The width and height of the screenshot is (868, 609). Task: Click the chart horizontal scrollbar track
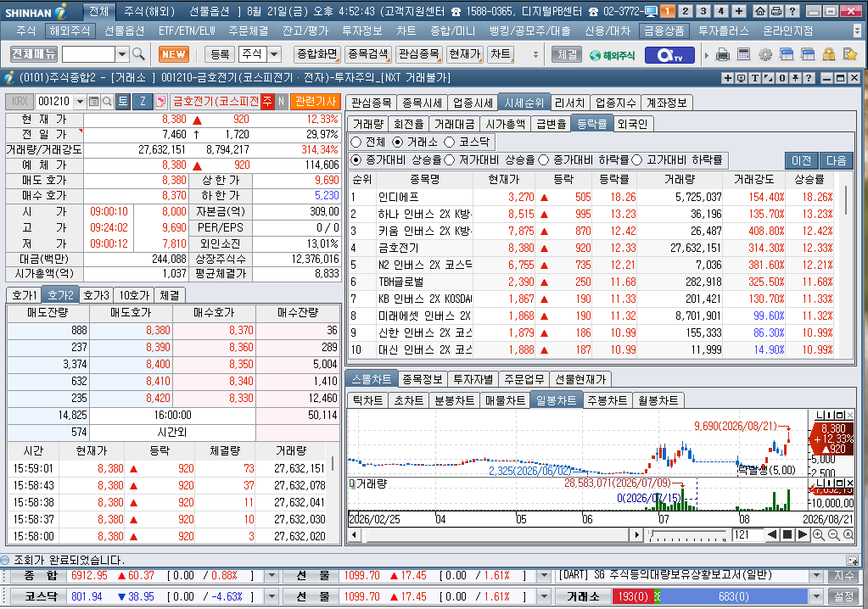(495, 535)
